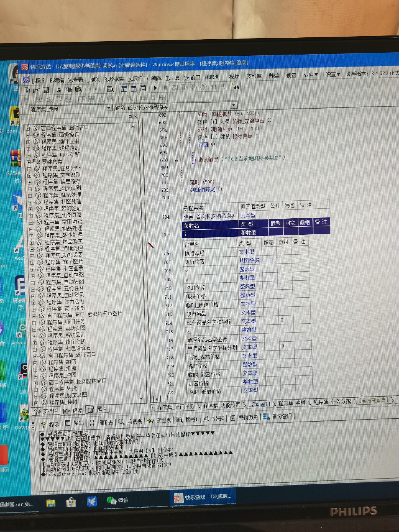Viewport: 399px width, 532px height.
Task: Switch to the 程序集_功能设置 tab
Action: pyautogui.click(x=222, y=405)
